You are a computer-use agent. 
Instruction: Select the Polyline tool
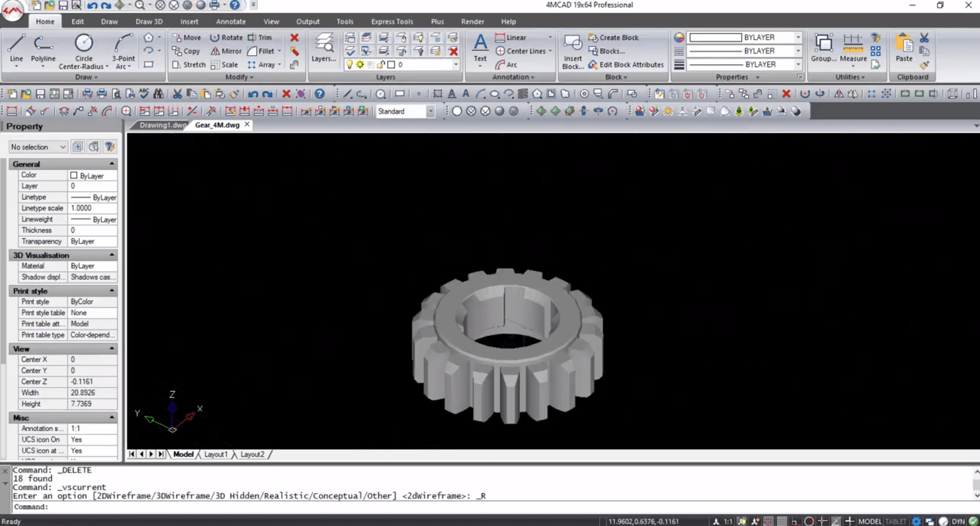(43, 49)
